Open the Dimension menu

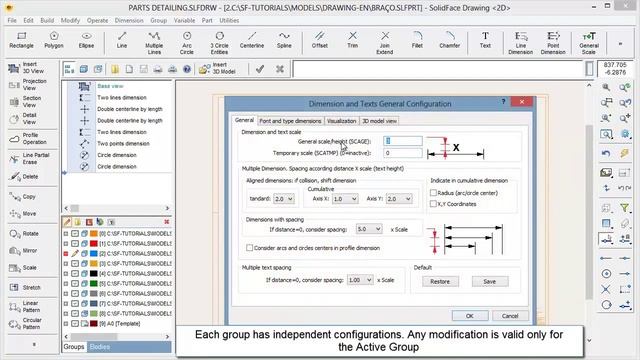point(129,20)
